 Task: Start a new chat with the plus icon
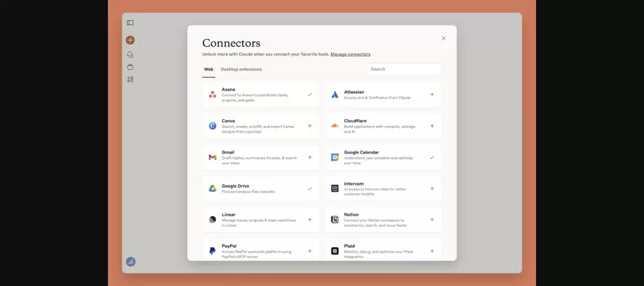(130, 40)
